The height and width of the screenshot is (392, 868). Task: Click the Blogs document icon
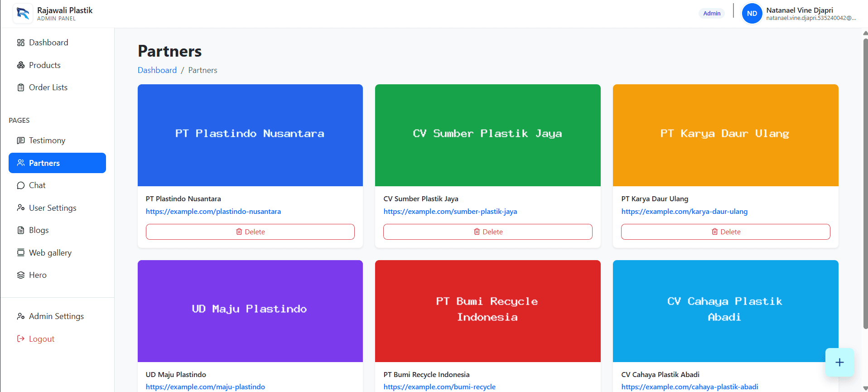[x=21, y=230]
